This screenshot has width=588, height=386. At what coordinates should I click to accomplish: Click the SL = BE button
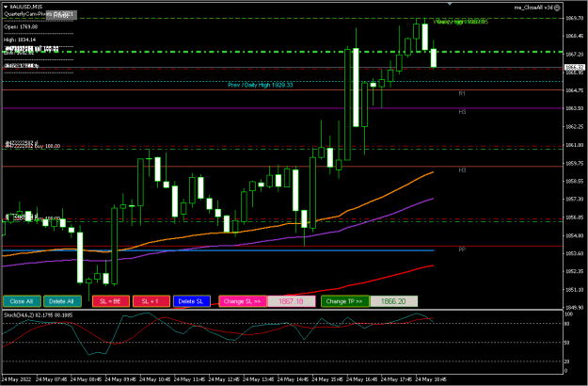pyautogui.click(x=111, y=301)
